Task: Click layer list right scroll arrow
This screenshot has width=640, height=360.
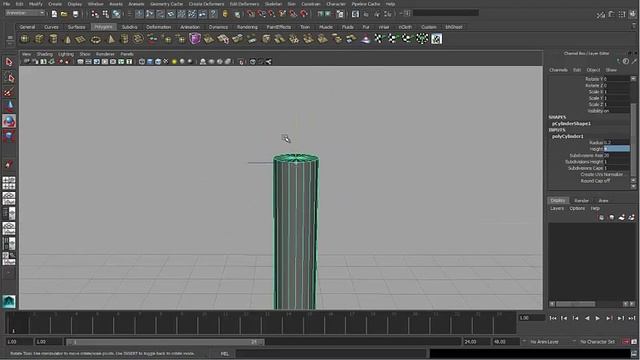Action: (632, 304)
